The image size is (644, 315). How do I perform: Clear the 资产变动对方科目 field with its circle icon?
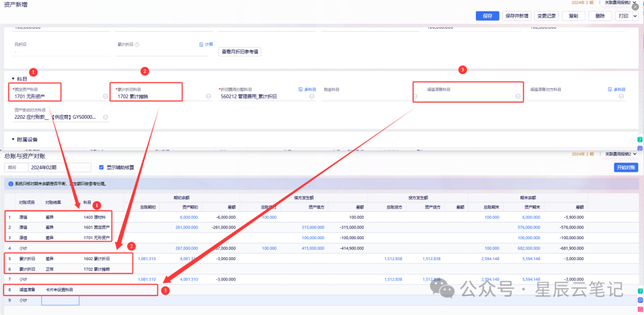[106, 117]
